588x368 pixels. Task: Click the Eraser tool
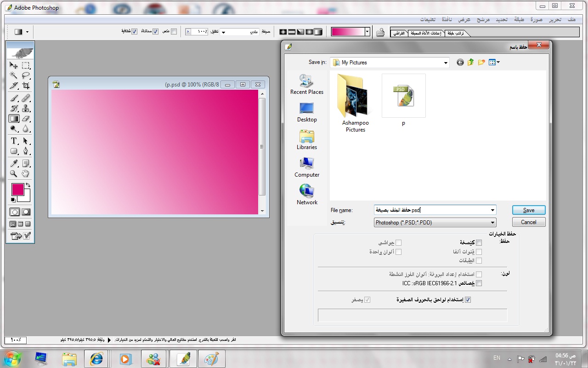click(x=26, y=119)
